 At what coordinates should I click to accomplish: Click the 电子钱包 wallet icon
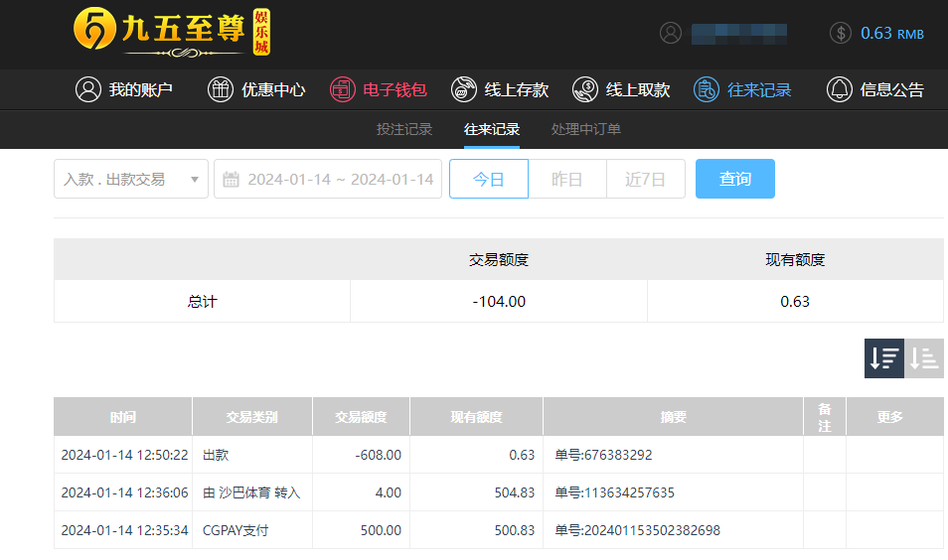click(x=342, y=89)
